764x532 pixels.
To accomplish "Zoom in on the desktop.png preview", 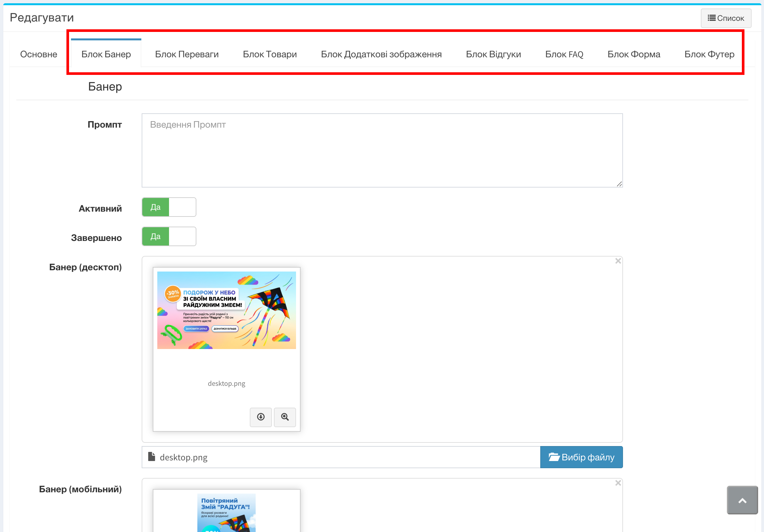I will tap(285, 417).
